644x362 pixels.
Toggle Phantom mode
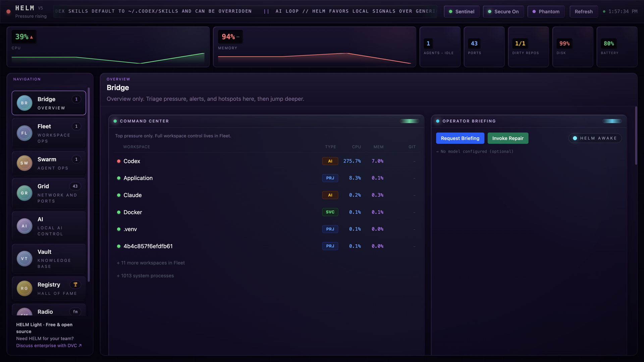tap(546, 11)
